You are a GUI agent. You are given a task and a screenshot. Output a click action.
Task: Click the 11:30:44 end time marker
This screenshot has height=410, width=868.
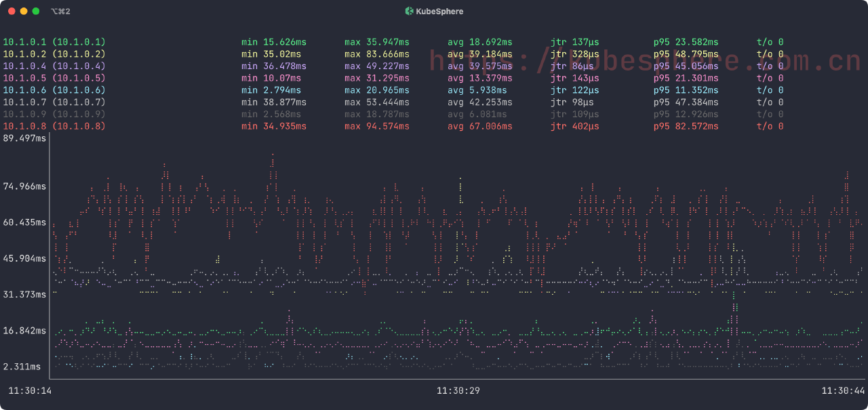coord(843,391)
